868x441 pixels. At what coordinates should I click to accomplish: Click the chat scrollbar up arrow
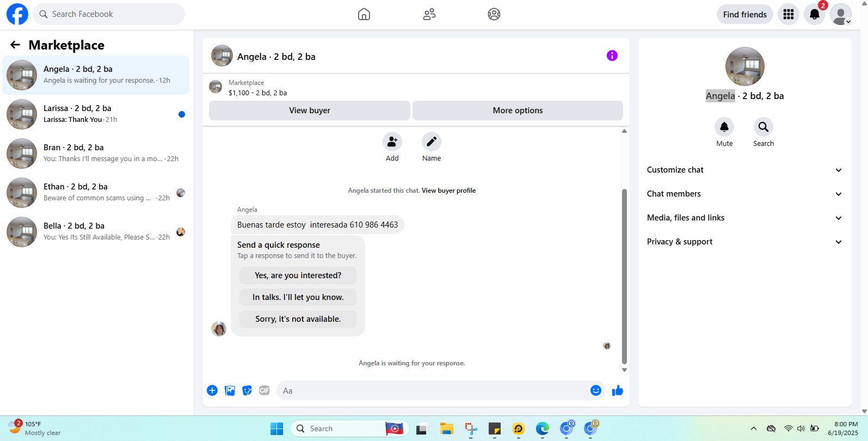[x=624, y=131]
